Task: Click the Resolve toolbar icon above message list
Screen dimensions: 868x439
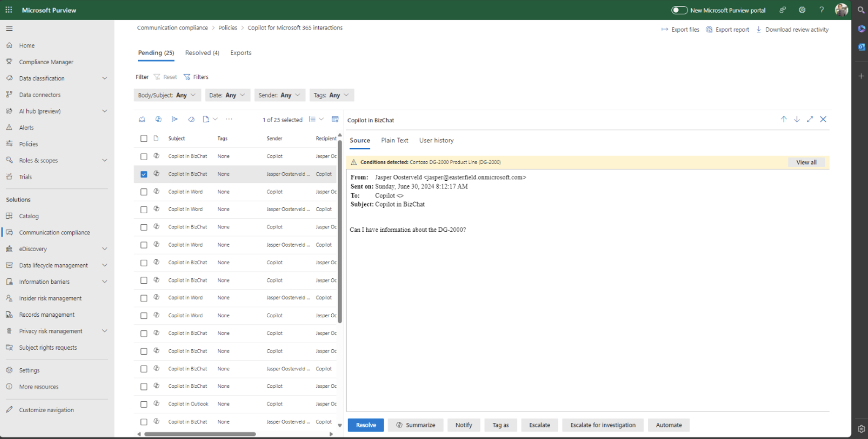Action: pos(142,119)
